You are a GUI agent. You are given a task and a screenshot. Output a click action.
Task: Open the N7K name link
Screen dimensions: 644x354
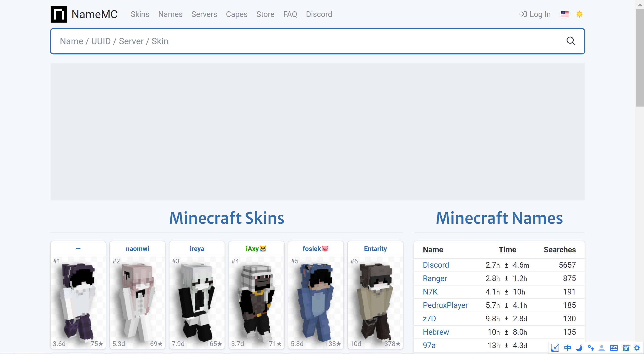(430, 291)
